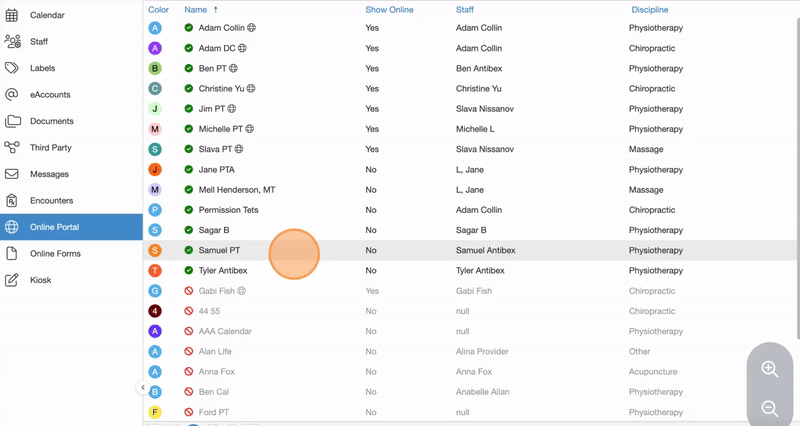Open Encounters in the sidebar
800x426 pixels.
point(51,201)
